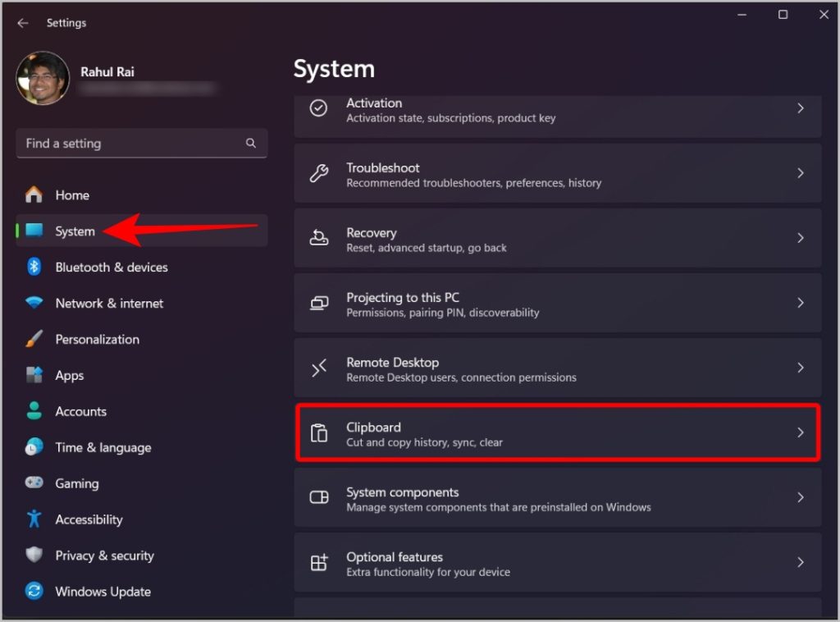Click the System monitor icon in sidebar
The image size is (840, 622).
click(x=34, y=231)
